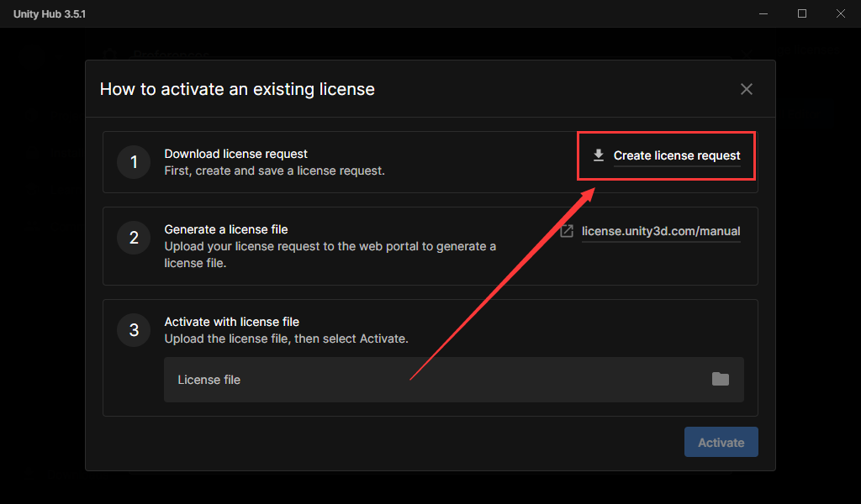861x504 pixels.
Task: Click the text "Upload the license file, then select Activate."
Action: [x=286, y=339]
